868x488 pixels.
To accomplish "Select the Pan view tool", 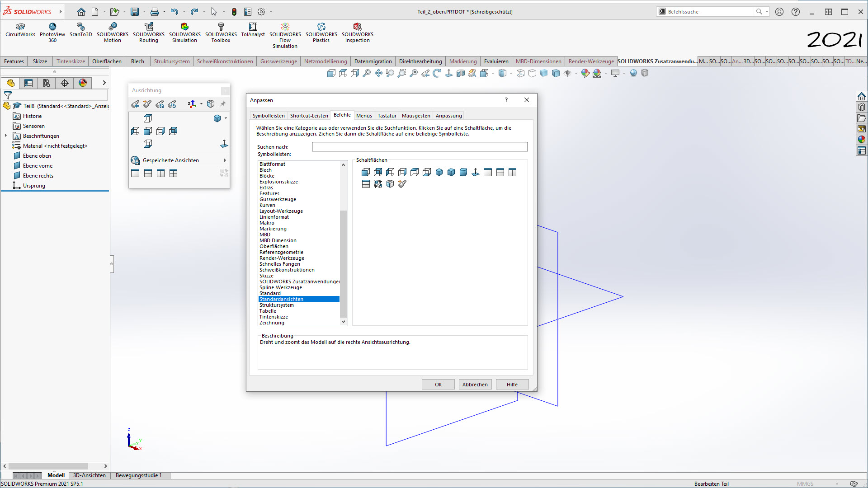I will point(378,73).
